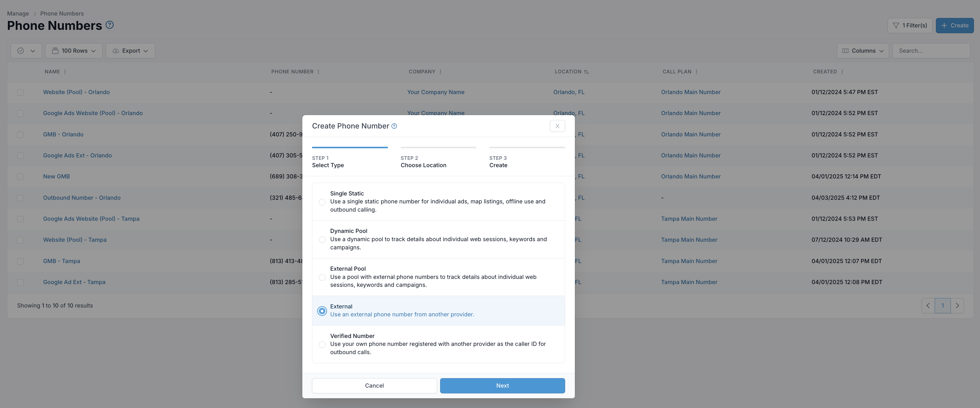The width and height of the screenshot is (980, 408).
Task: Open Website (Pool) - Orlando number
Action: pyautogui.click(x=76, y=92)
